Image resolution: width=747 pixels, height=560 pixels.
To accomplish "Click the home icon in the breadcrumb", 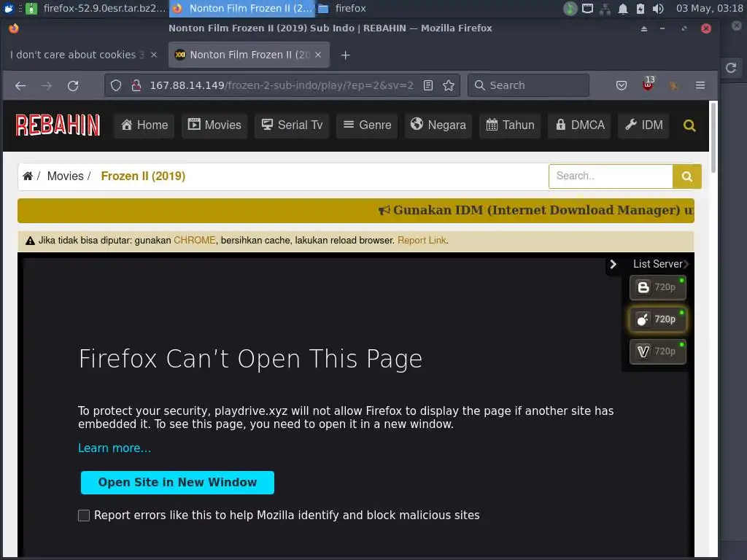I will pyautogui.click(x=28, y=176).
